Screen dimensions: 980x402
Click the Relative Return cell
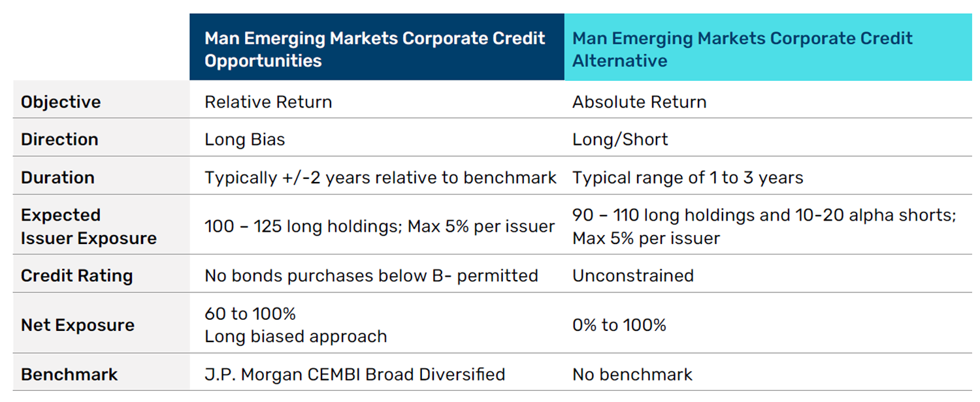268,102
